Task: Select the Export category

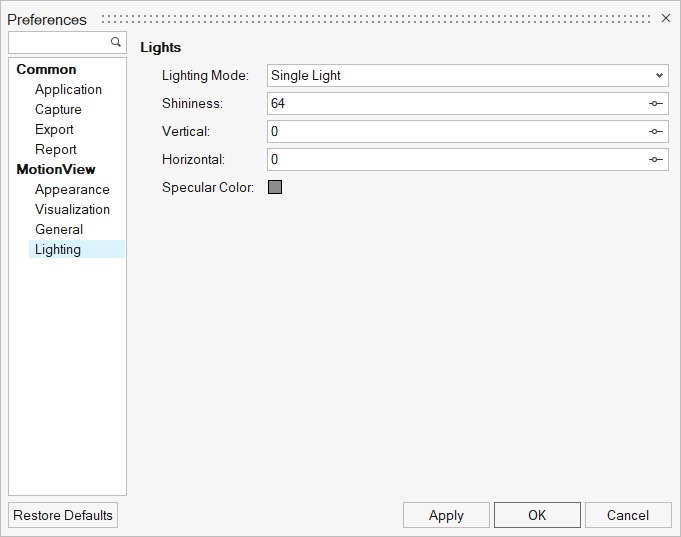Action: (x=54, y=129)
